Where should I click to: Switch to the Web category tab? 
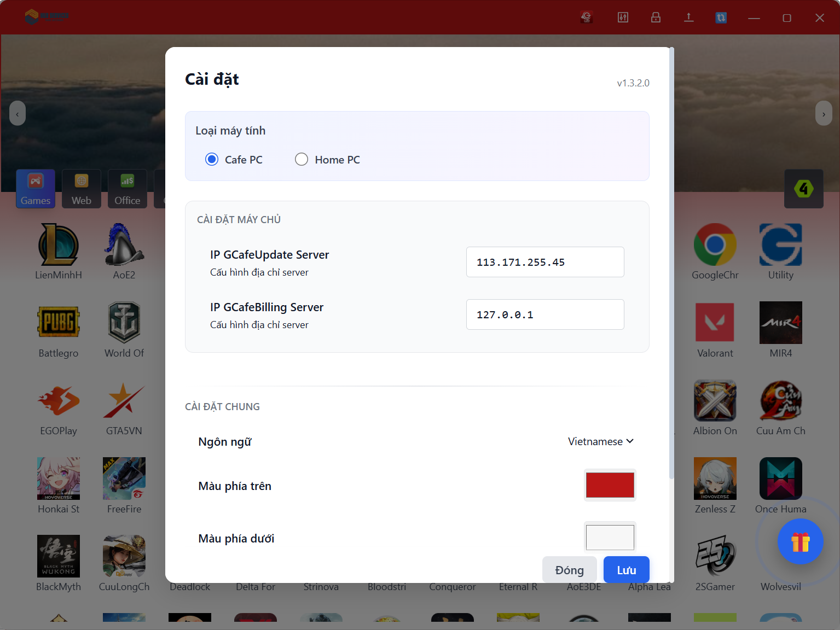82,189
